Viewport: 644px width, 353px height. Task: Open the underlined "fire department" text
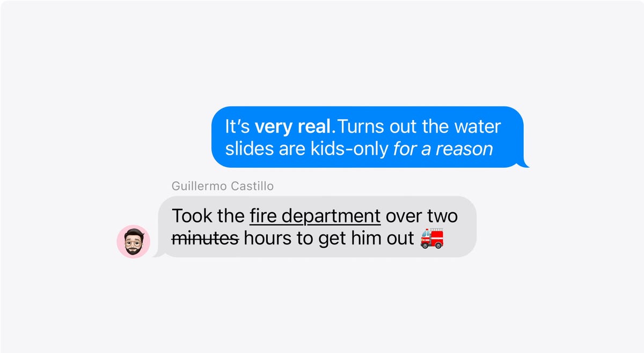pyautogui.click(x=315, y=216)
